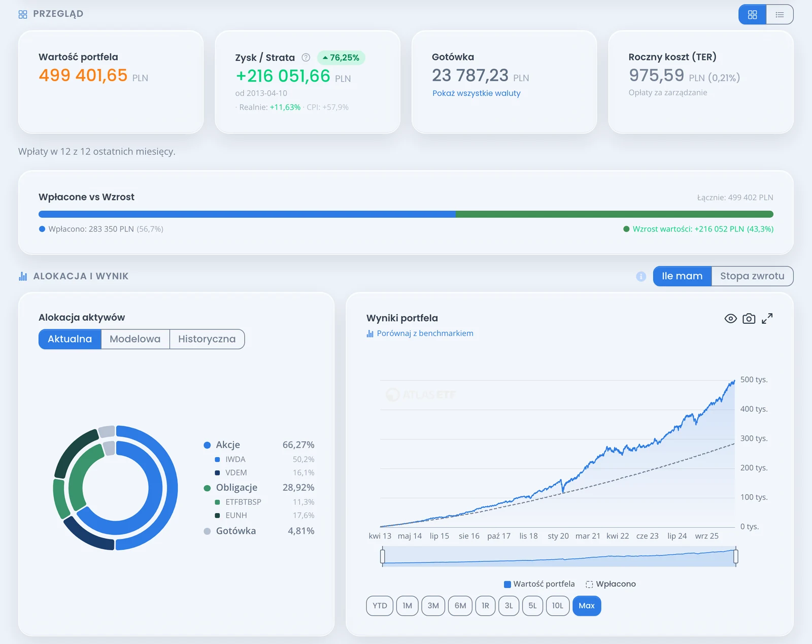Select the EUNH allocation row

[264, 515]
